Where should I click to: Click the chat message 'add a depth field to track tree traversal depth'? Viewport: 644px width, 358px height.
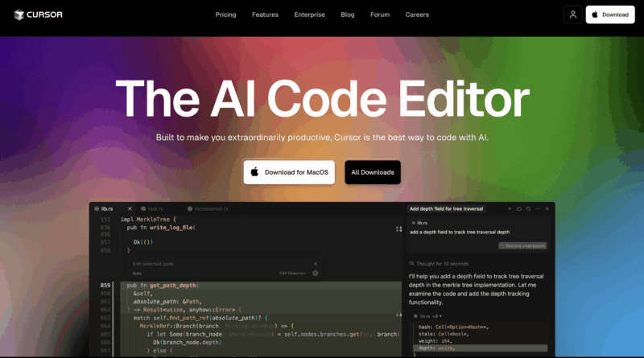(460, 232)
